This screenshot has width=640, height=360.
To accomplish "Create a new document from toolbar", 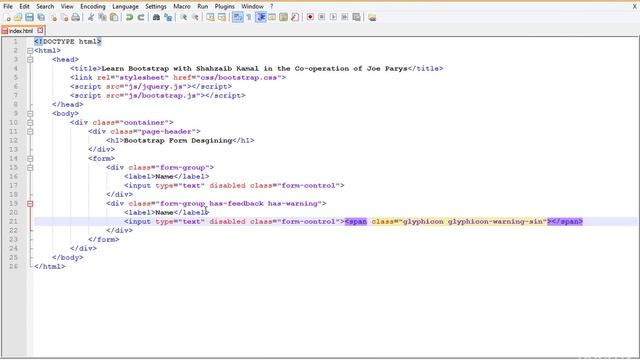I will tap(7, 17).
